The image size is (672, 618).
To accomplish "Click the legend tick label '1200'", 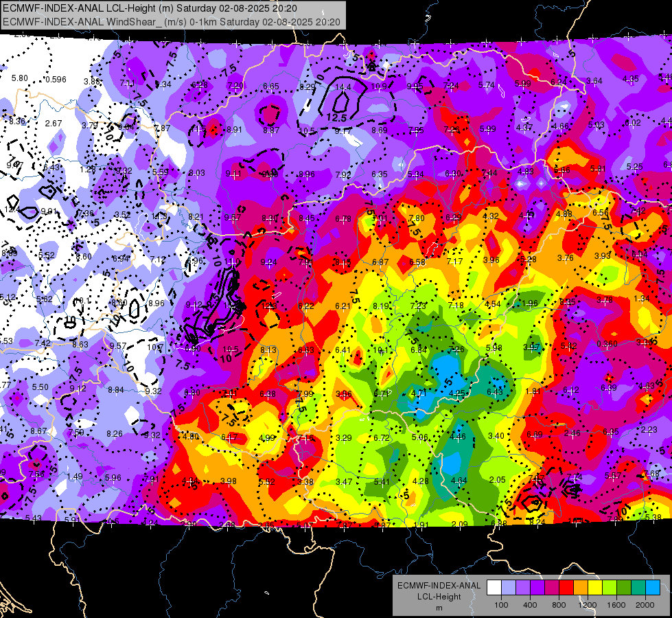I will click(x=587, y=605).
